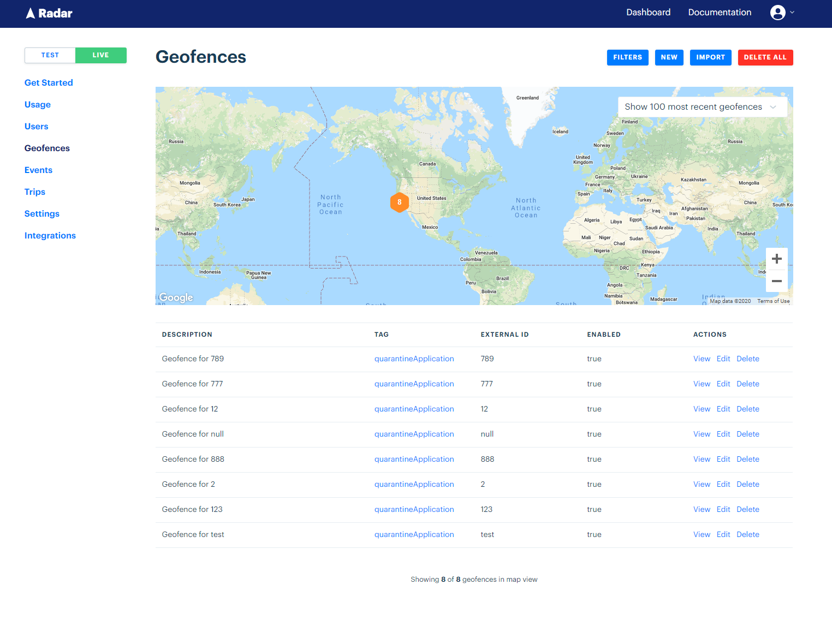Switch to the LIVE environment
Screen dimensions: 832x644
pos(100,55)
